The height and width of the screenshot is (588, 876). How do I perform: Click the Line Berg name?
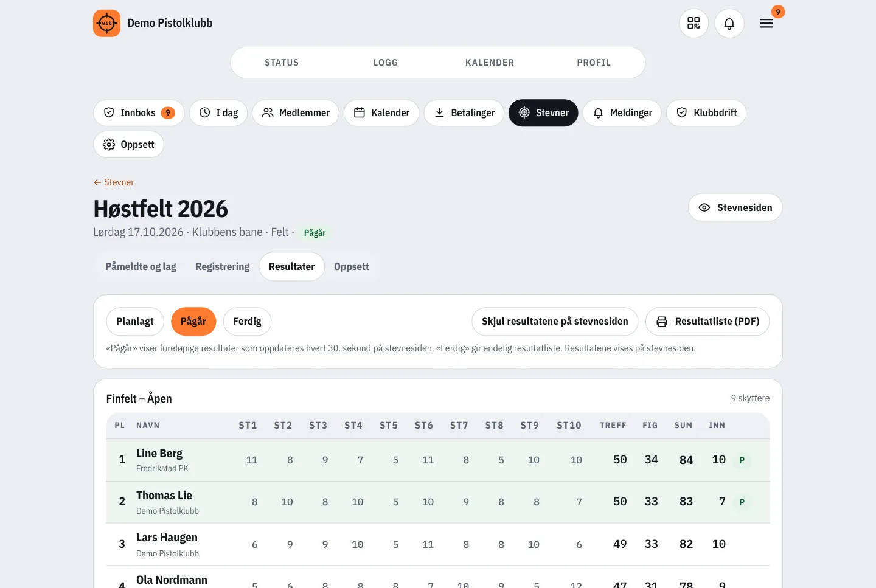(x=159, y=454)
